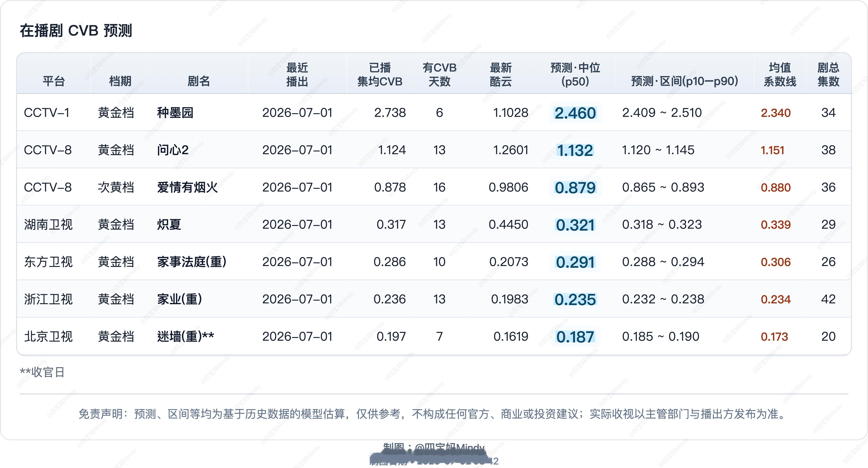Click the interval 0.318 ~ 0.323

click(662, 225)
